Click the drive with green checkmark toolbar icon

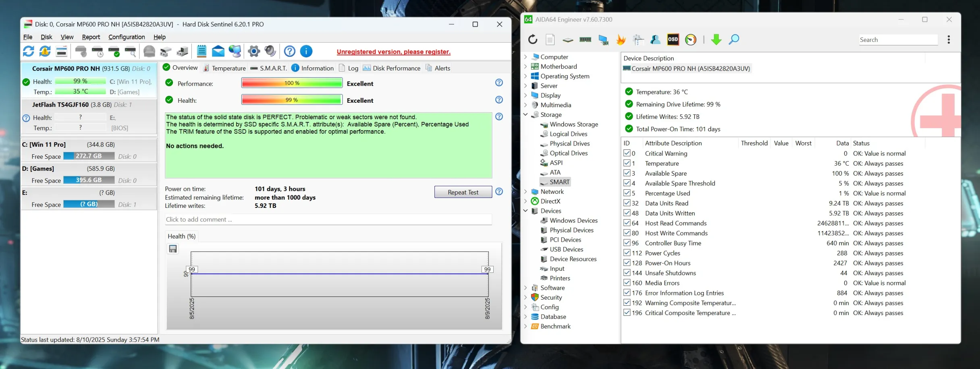click(114, 51)
